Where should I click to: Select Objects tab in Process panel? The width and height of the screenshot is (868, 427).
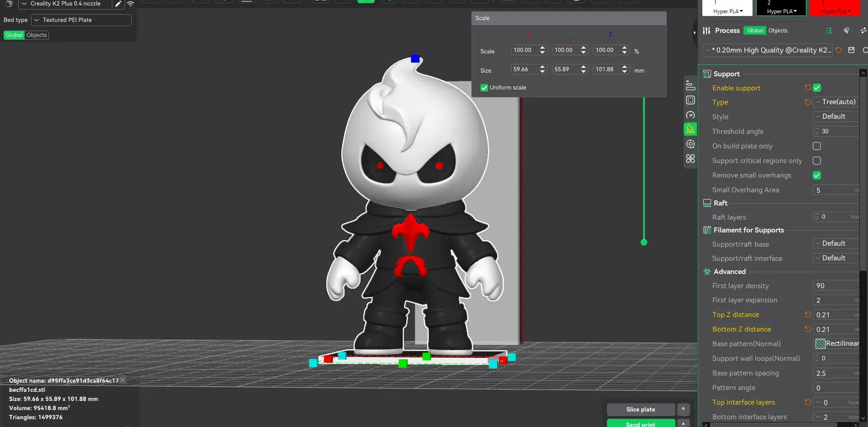click(778, 31)
